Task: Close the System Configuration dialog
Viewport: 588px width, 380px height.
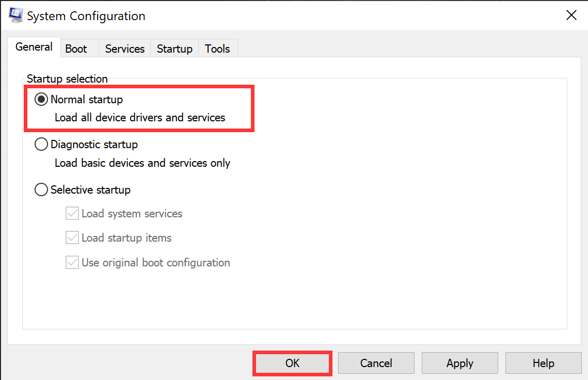Action: [571, 15]
